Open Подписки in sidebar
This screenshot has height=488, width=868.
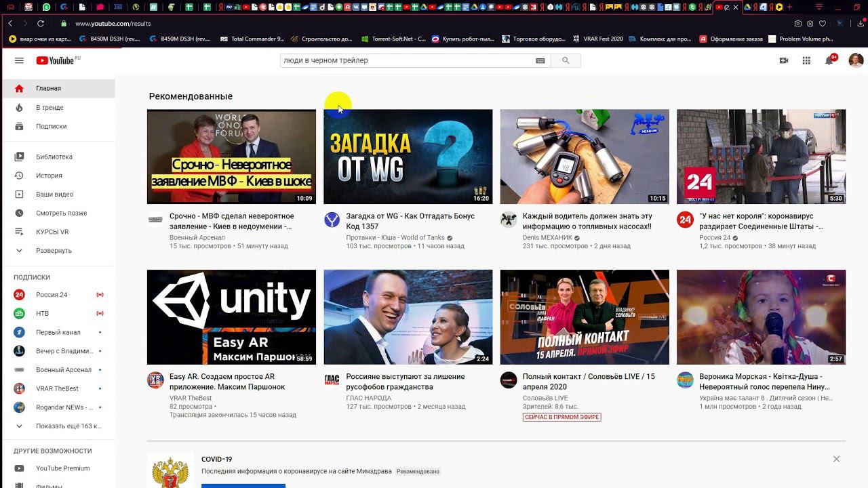(58, 126)
